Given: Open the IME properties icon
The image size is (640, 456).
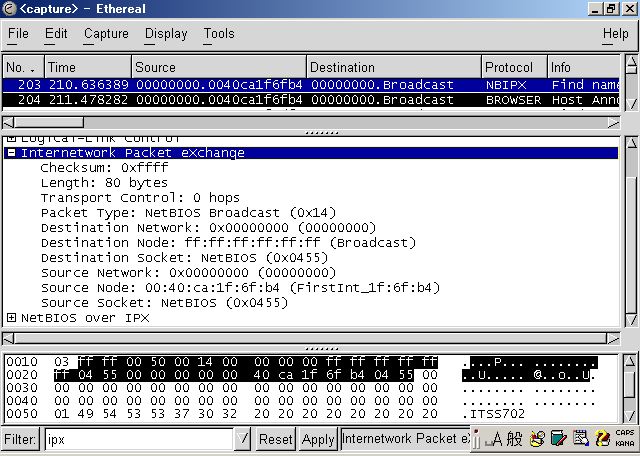Looking at the screenshot, I should coord(580,439).
